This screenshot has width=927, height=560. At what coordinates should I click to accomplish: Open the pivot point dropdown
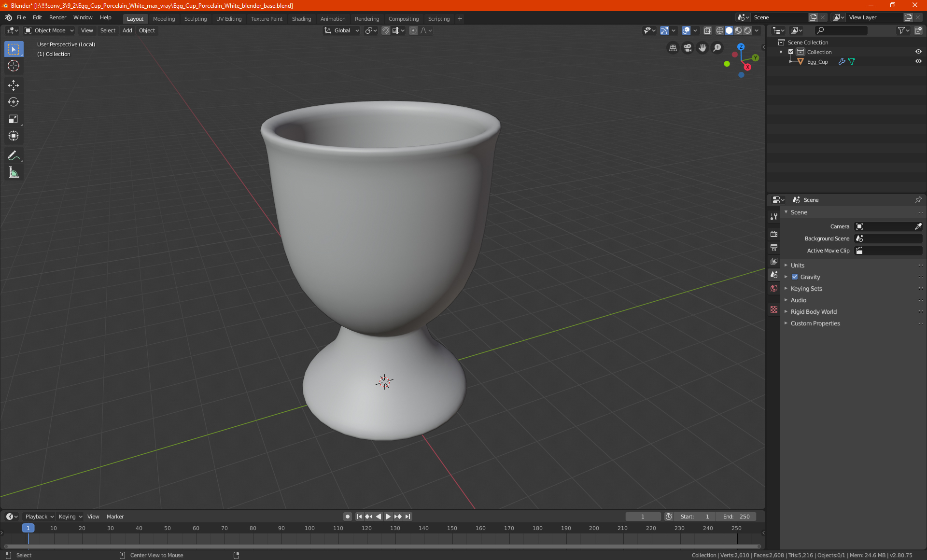pos(371,30)
